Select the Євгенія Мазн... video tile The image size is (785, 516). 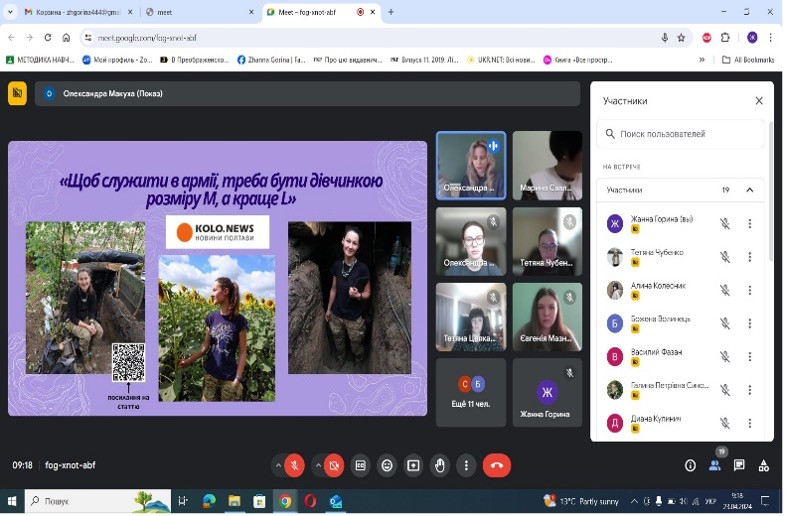tap(547, 317)
